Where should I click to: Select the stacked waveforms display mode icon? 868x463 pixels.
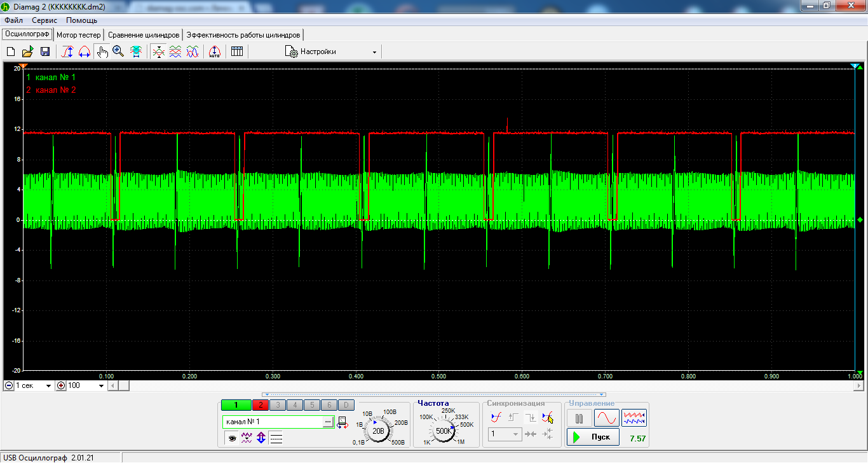coord(175,52)
